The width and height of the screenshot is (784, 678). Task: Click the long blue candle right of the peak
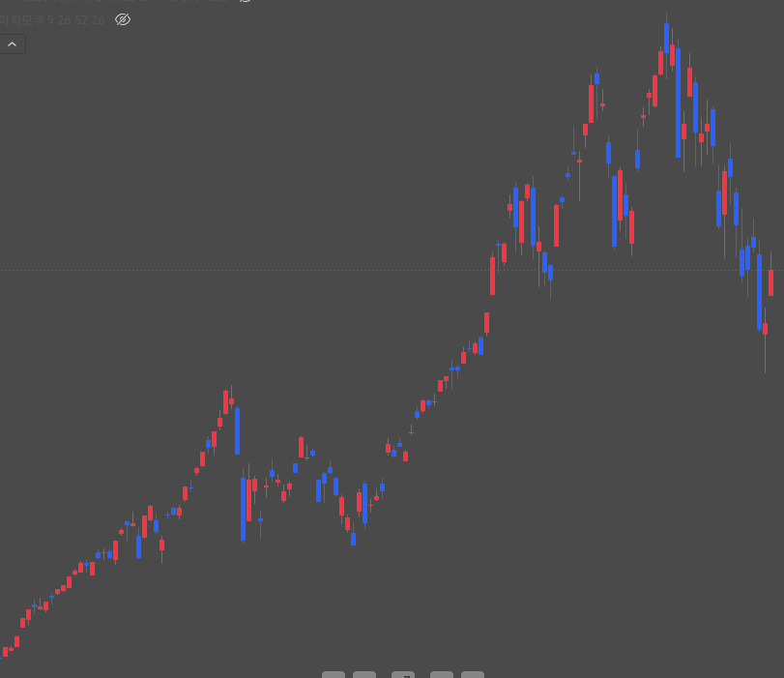[678, 103]
